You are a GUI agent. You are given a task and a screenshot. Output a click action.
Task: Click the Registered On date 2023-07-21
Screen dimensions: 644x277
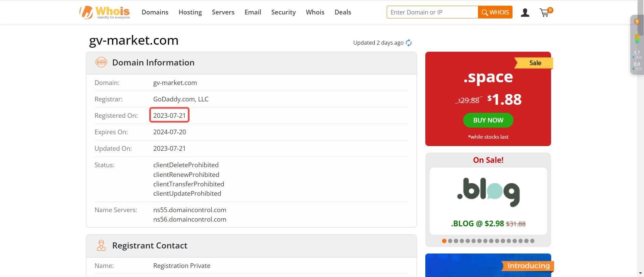pyautogui.click(x=169, y=116)
